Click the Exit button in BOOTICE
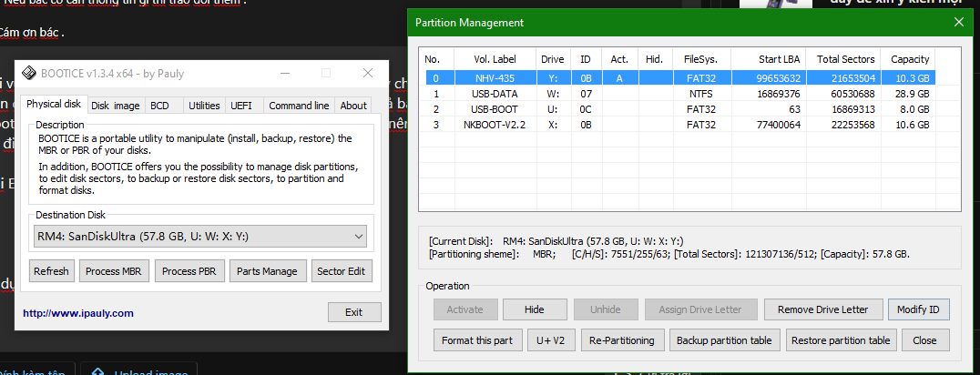 (353, 312)
